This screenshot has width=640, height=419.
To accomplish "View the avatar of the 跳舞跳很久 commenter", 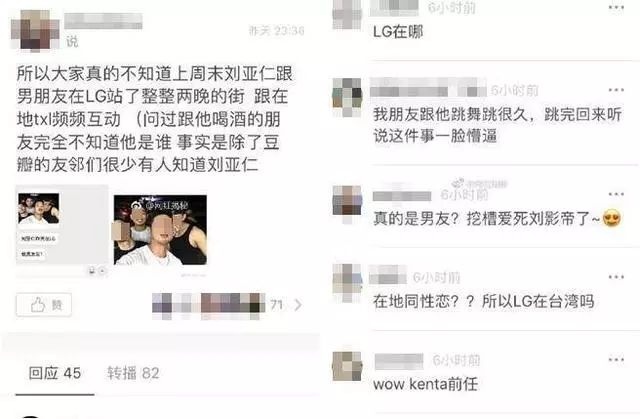I will pos(347,97).
